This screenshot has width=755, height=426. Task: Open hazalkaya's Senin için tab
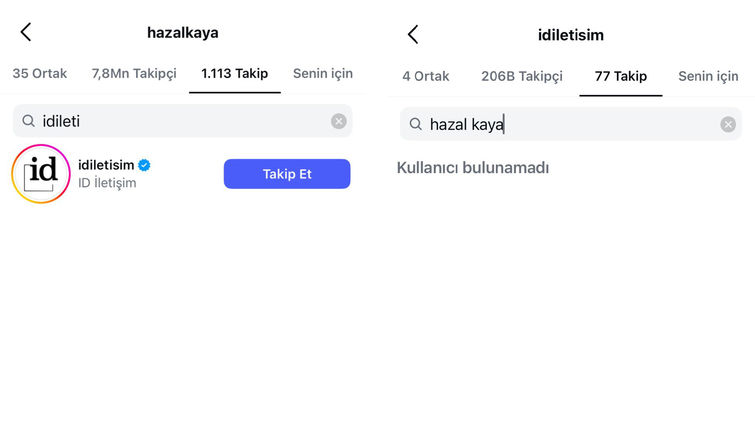click(x=323, y=74)
